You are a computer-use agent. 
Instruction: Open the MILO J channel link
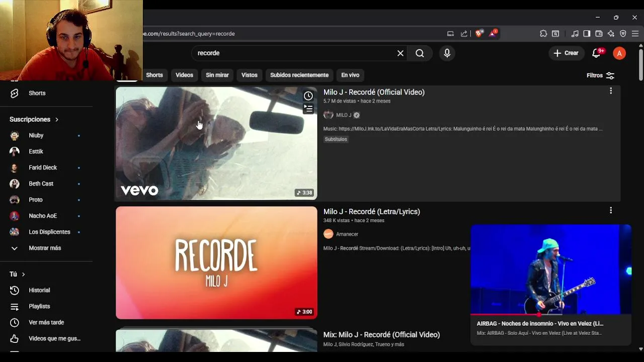pyautogui.click(x=344, y=115)
